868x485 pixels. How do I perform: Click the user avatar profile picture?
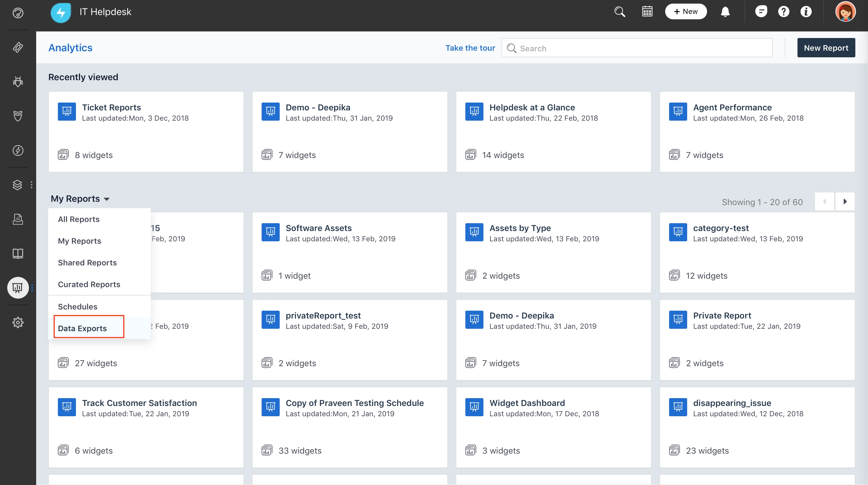[x=845, y=12]
